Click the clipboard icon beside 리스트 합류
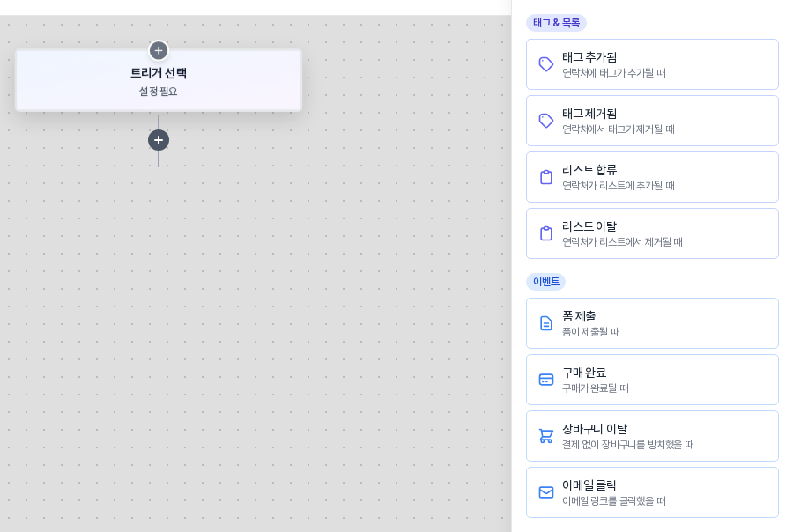Screen dimensions: 793x532 546,177
